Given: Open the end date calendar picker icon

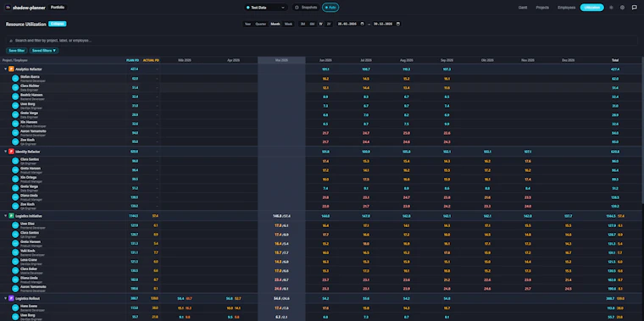Looking at the screenshot, I should click(398, 24).
